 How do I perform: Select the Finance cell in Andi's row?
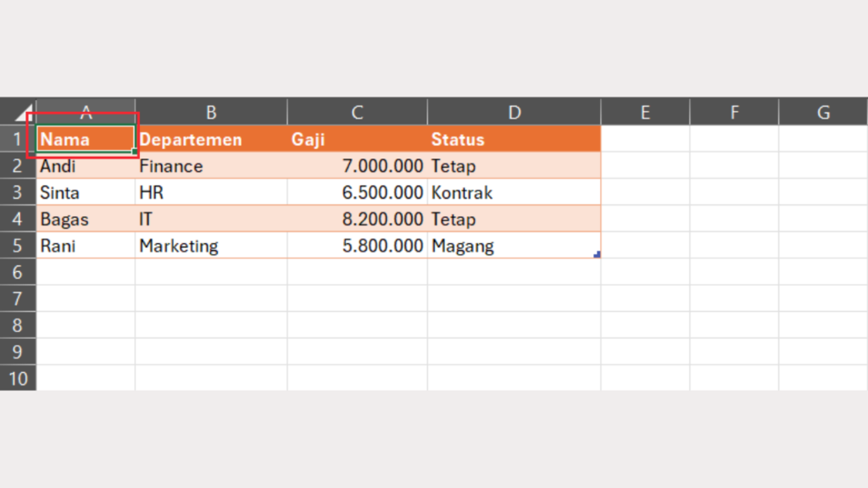(210, 166)
